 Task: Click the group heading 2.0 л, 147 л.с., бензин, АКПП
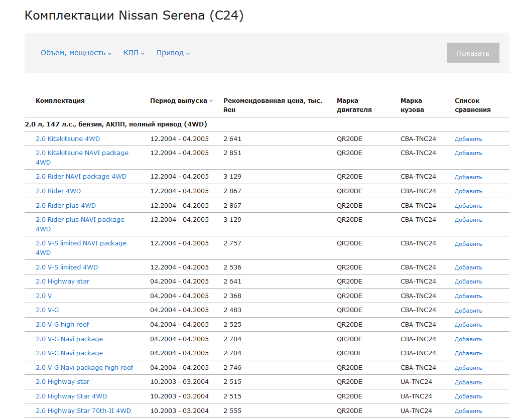[116, 124]
